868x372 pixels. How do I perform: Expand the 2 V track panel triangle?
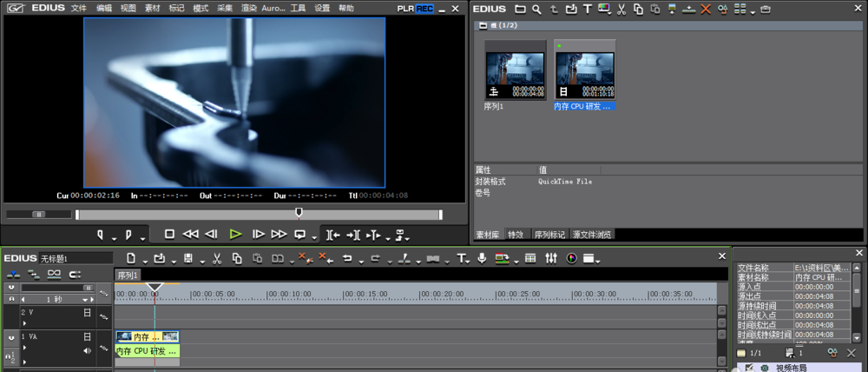[24, 322]
